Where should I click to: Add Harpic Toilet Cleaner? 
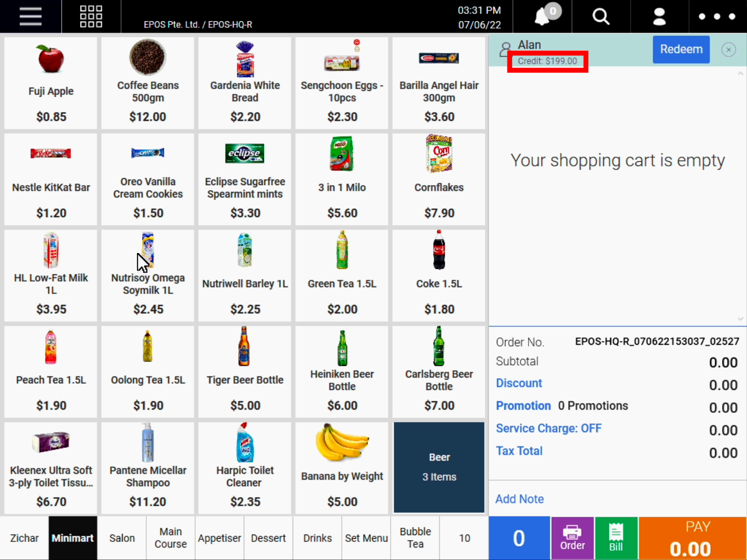click(245, 468)
